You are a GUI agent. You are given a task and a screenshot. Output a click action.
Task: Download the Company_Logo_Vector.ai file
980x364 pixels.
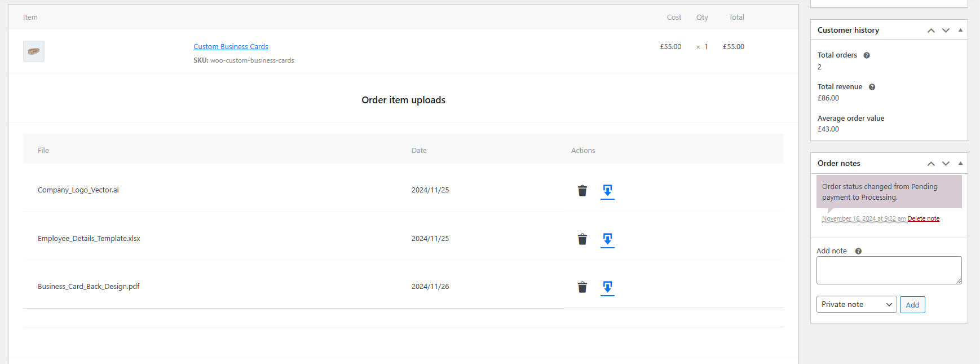click(x=607, y=191)
